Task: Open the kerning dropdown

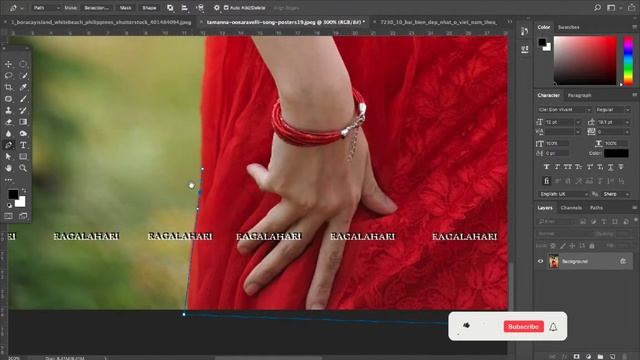Action: tap(578, 132)
